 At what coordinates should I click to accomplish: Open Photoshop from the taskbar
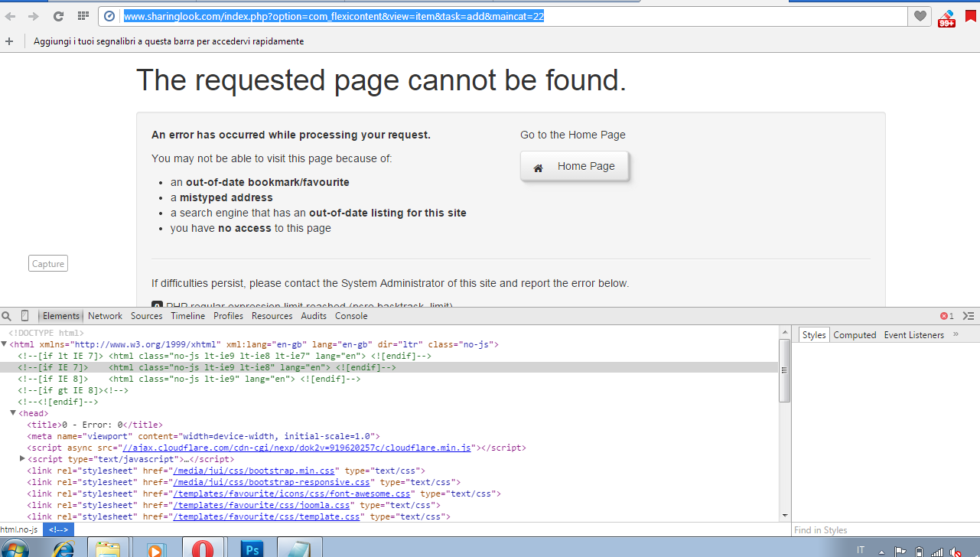[252, 549]
